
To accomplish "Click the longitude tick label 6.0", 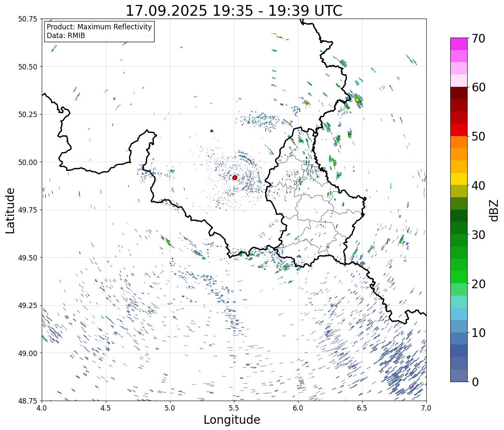I will (298, 408).
